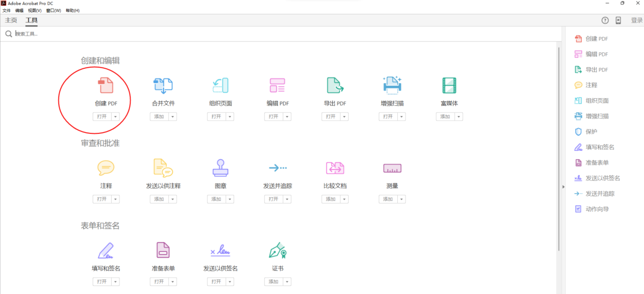Select the 发送并追踪 arrow icon
The width and height of the screenshot is (644, 294).
click(278, 168)
